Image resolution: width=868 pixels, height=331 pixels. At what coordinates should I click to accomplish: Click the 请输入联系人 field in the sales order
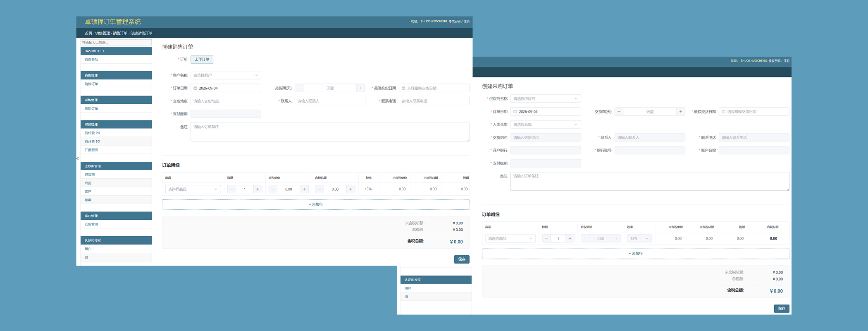tap(330, 101)
